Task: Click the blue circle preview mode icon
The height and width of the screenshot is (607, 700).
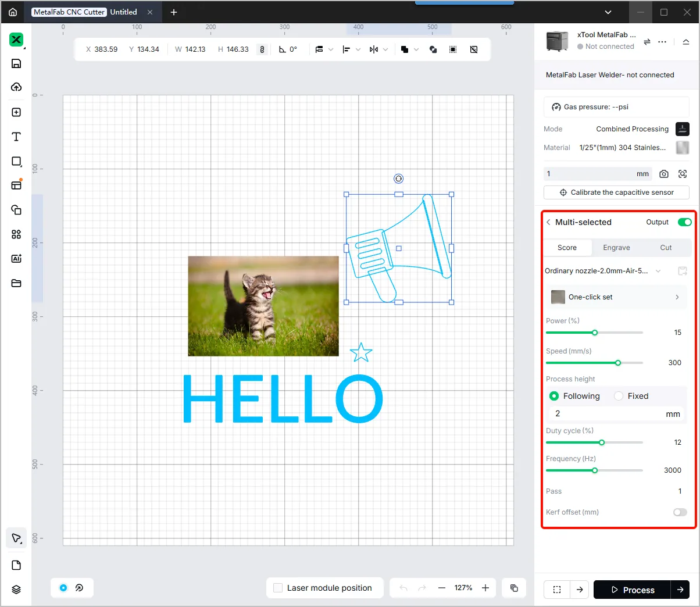Action: [x=63, y=588]
